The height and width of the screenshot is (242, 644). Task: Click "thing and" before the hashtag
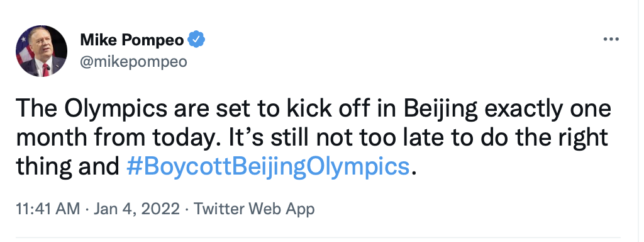67,166
